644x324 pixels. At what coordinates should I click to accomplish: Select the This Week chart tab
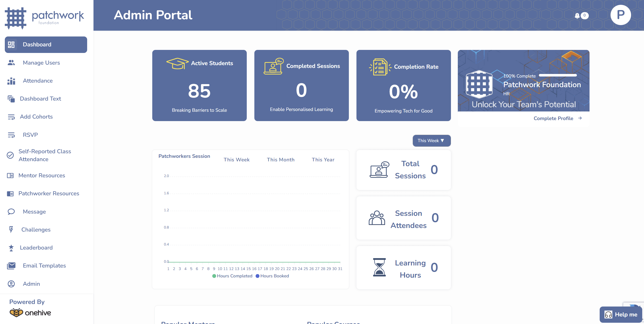[236, 160]
